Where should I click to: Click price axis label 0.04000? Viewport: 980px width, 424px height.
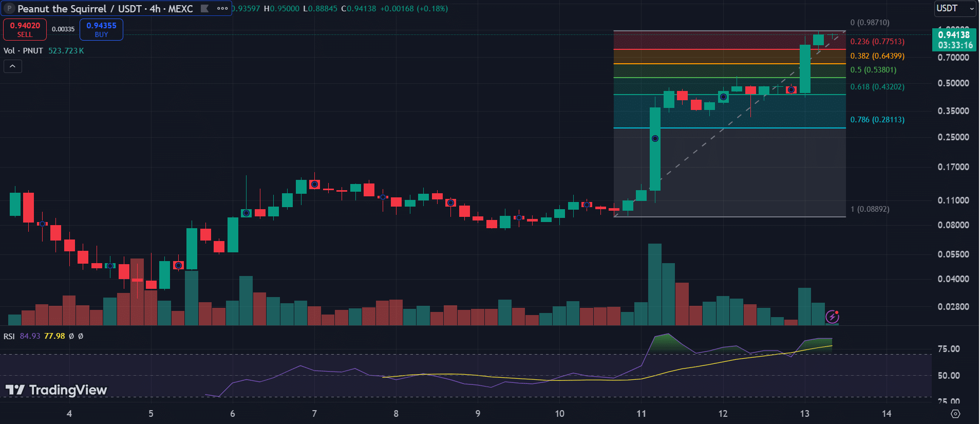click(953, 279)
